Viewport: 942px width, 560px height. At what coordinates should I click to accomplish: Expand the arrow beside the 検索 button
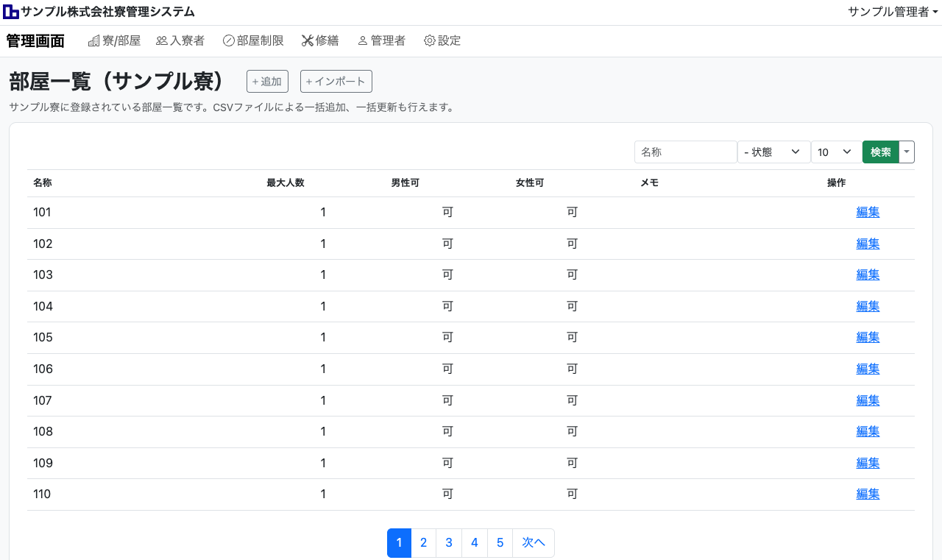907,152
